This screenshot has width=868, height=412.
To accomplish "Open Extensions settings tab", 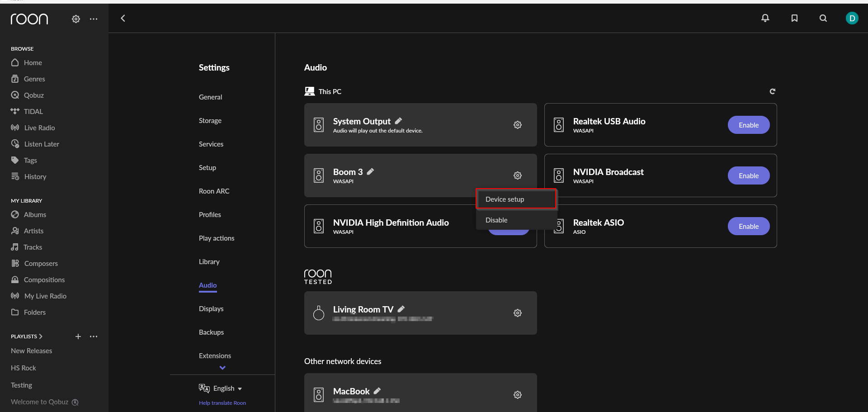I will pyautogui.click(x=215, y=355).
